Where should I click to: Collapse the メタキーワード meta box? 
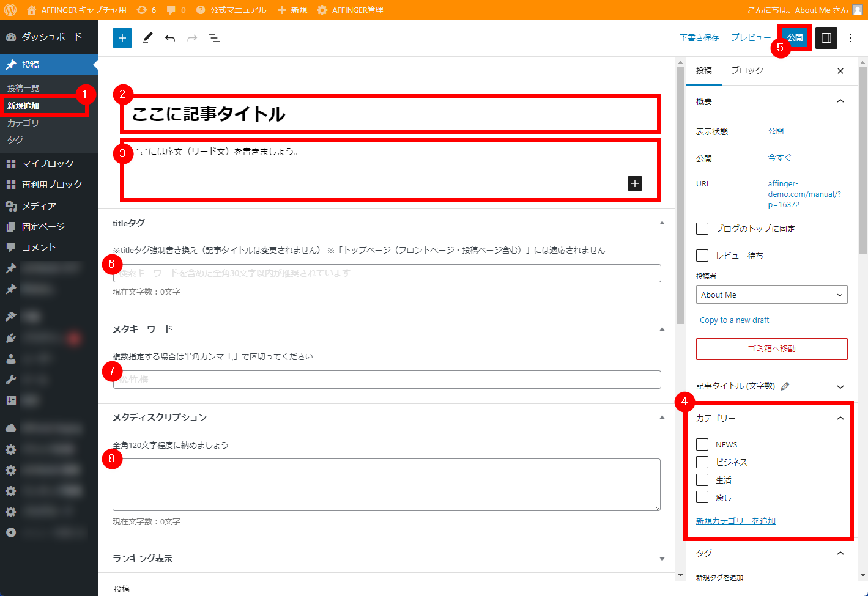tap(662, 329)
